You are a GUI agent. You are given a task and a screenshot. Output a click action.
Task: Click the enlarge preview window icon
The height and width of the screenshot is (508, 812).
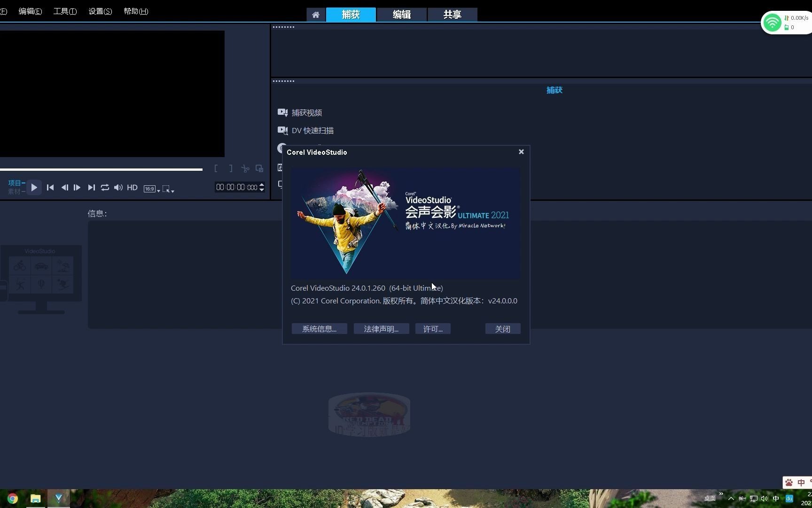(x=259, y=168)
